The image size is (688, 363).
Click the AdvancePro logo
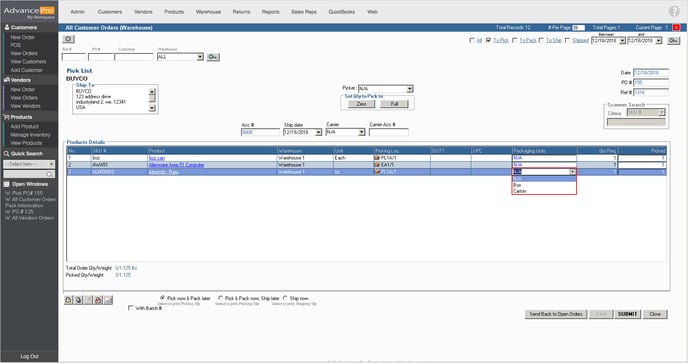click(x=29, y=11)
